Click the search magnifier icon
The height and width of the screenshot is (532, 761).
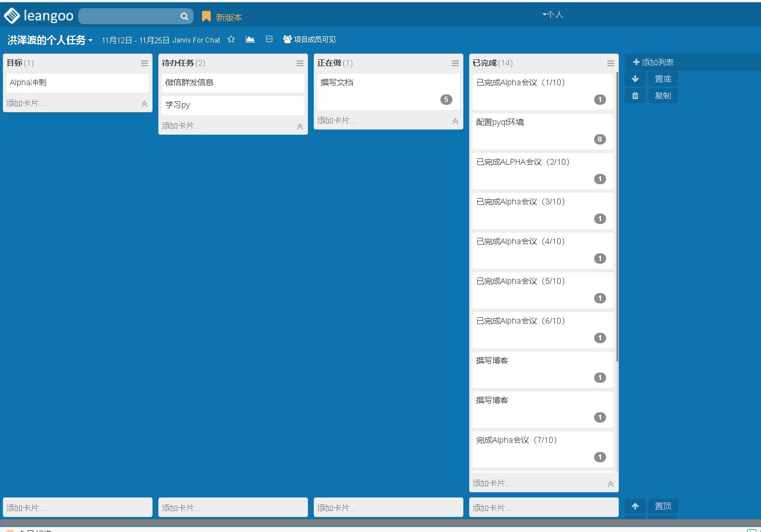(184, 17)
